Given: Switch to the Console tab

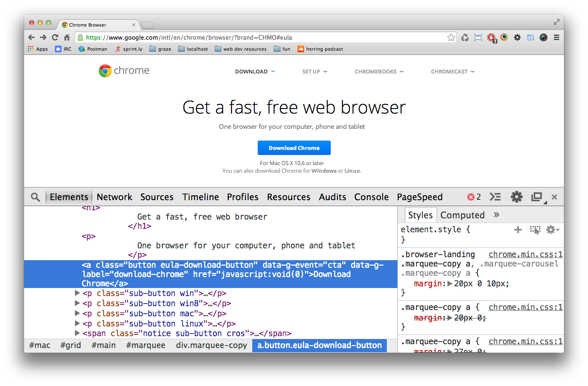Looking at the screenshot, I should coord(371,197).
